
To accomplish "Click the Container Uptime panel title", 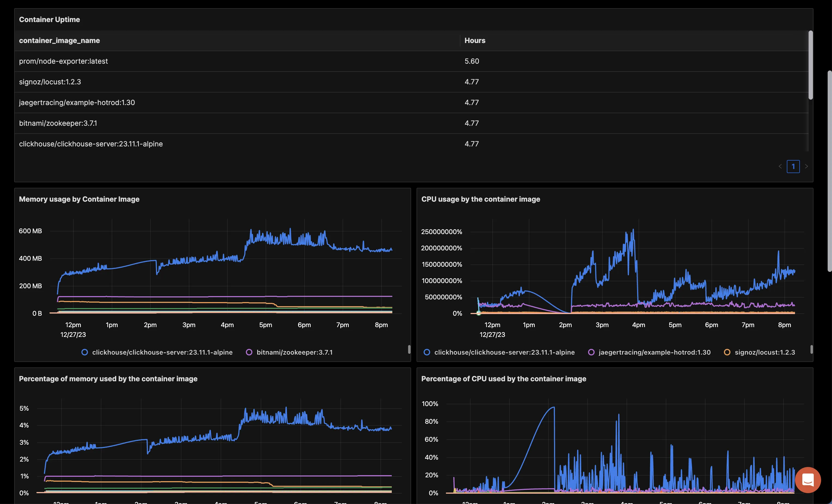I will click(49, 20).
